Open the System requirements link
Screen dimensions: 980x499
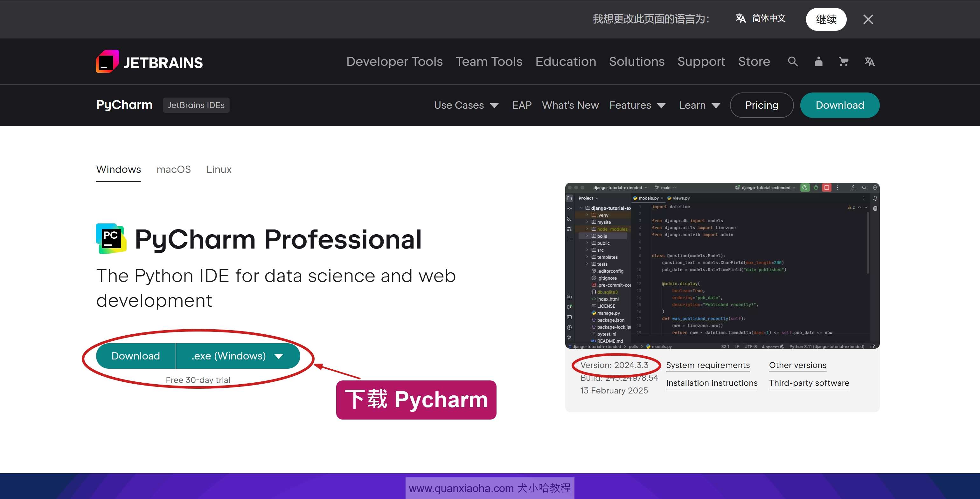click(x=708, y=365)
